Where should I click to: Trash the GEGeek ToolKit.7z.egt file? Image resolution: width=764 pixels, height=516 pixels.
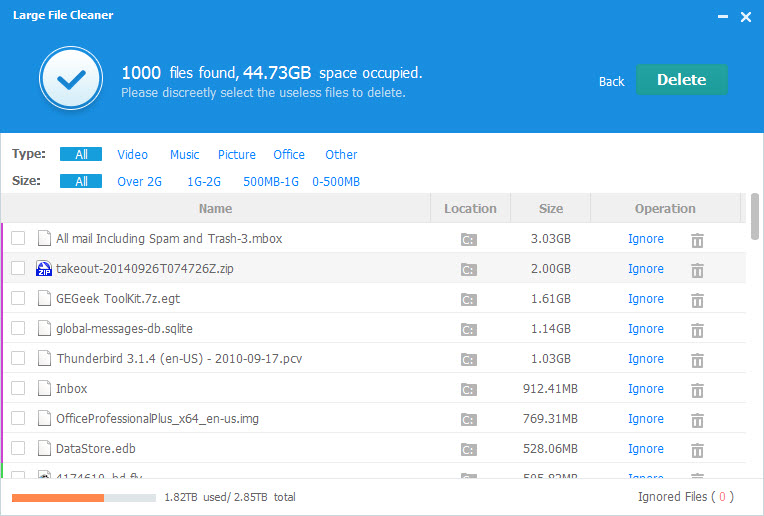point(697,300)
